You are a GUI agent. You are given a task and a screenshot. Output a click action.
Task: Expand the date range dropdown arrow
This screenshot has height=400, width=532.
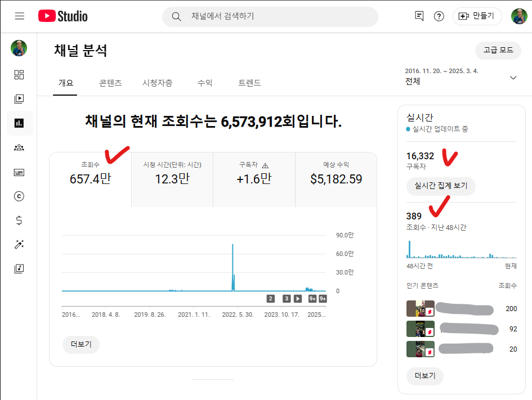pyautogui.click(x=513, y=78)
